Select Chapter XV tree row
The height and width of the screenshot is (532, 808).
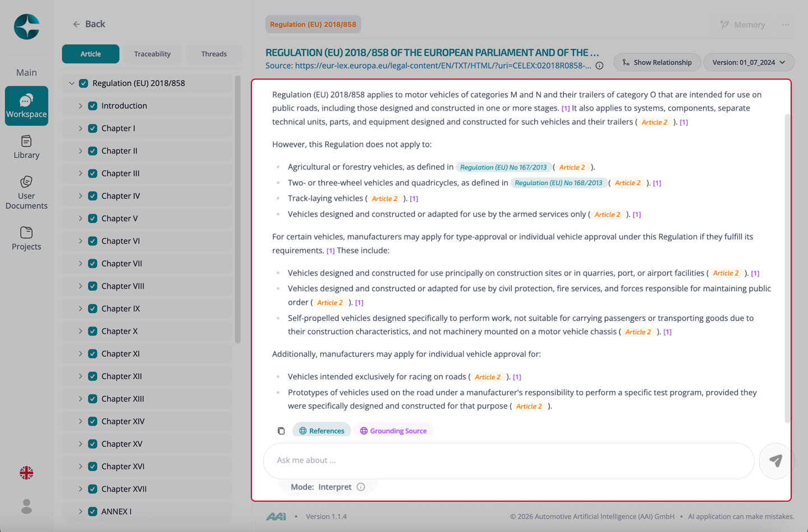click(x=147, y=444)
